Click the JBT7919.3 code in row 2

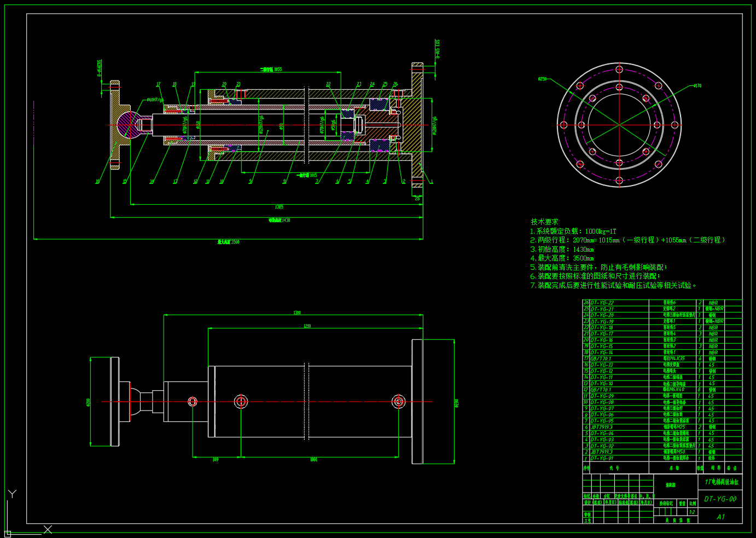tap(602, 452)
